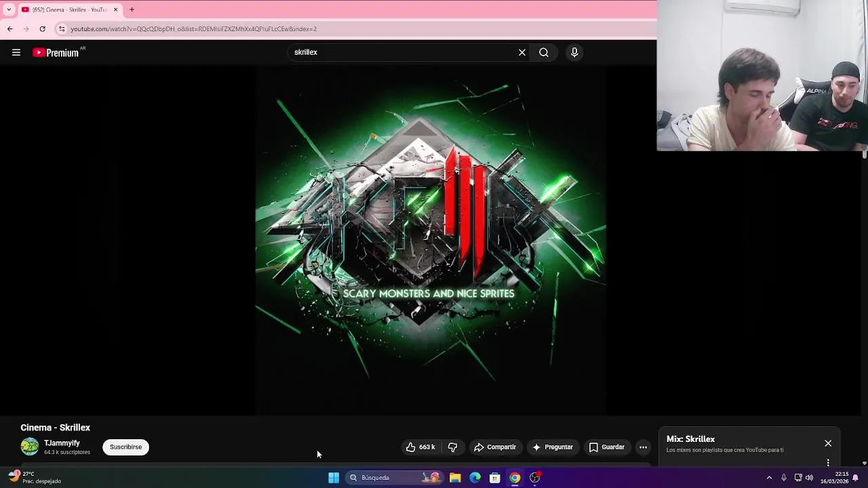Image resolution: width=868 pixels, height=488 pixels.
Task: Switch to Google Chrome in the taskbar
Action: pyautogui.click(x=515, y=478)
